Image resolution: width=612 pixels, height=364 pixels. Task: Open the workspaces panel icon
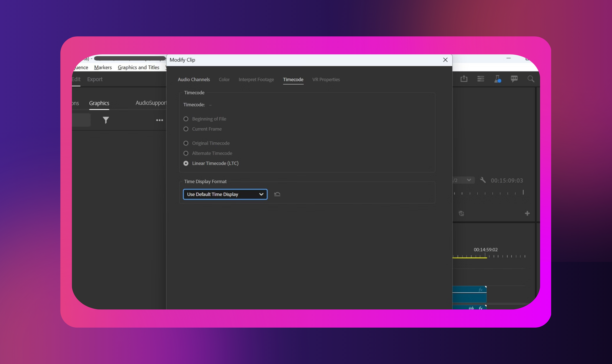click(480, 79)
